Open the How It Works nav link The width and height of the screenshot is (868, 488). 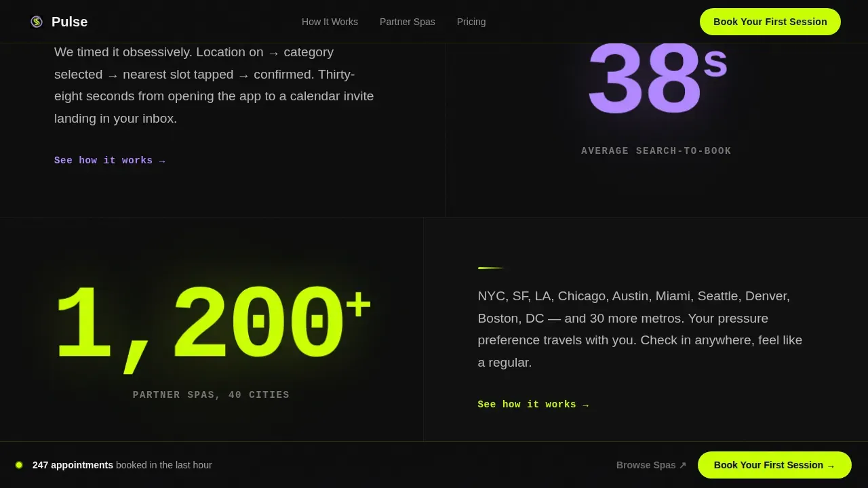coord(330,22)
